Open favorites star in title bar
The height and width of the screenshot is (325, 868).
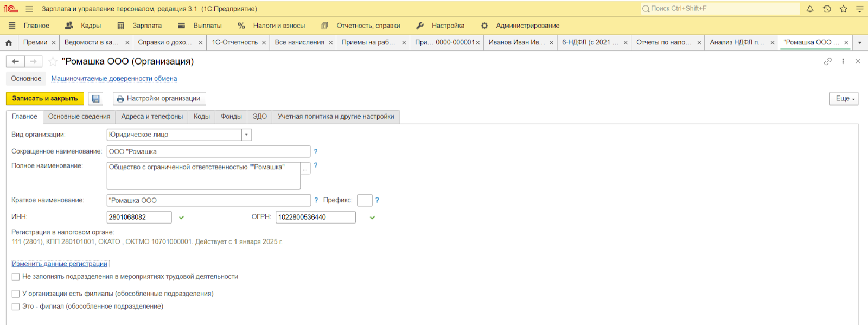click(844, 9)
